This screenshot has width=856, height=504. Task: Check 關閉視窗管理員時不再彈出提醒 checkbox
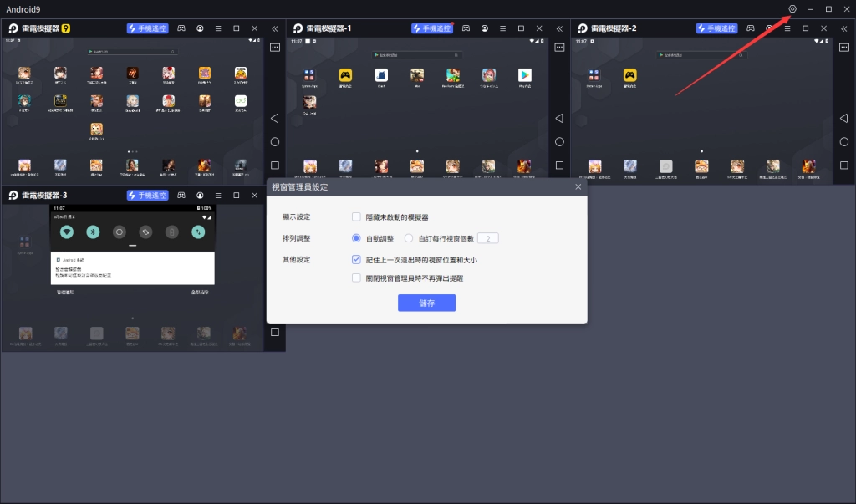coord(356,278)
